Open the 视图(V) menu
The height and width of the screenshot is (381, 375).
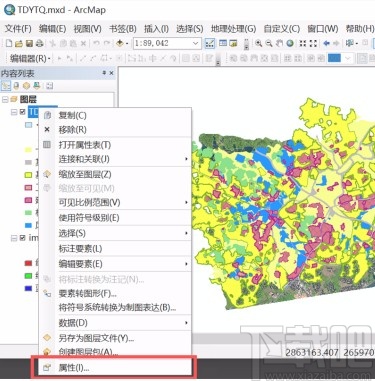87,29
